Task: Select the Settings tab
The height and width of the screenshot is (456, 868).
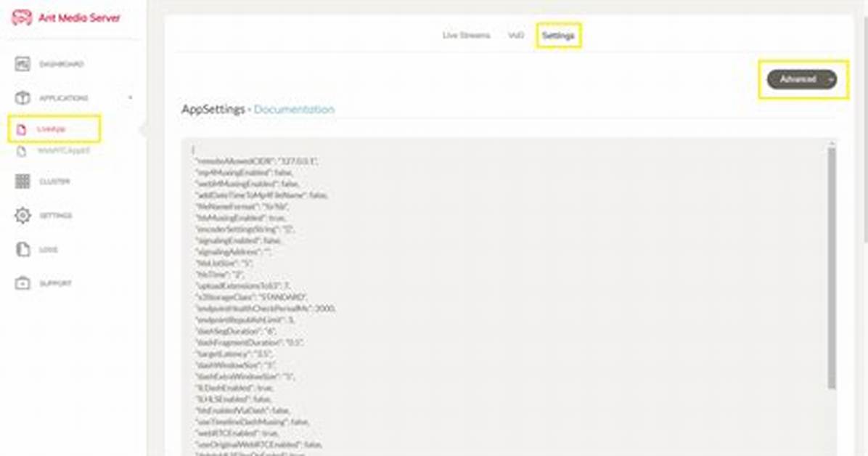Action: point(558,36)
